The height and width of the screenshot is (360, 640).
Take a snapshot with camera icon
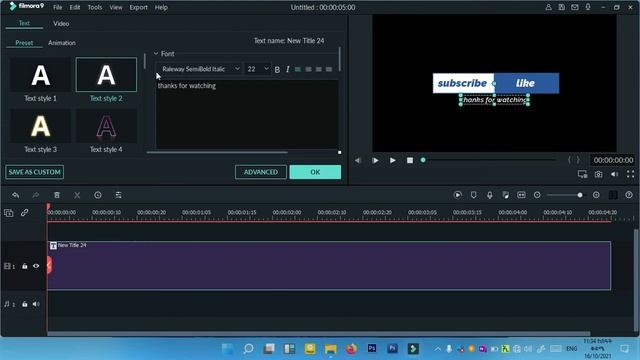point(598,174)
